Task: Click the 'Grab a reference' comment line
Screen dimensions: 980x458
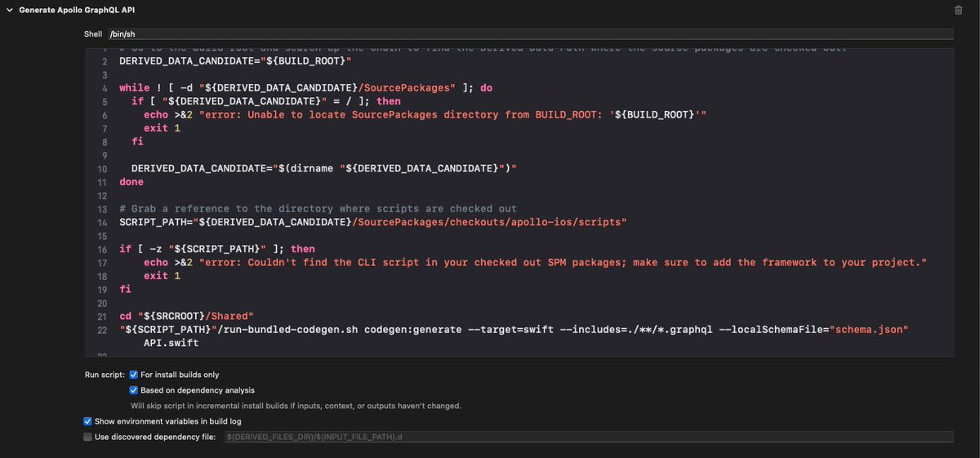Action: point(318,208)
